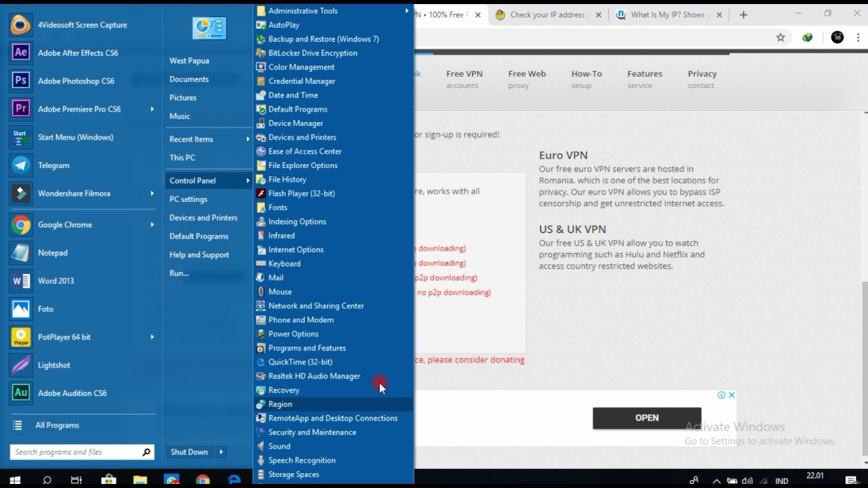The image size is (868, 488).
Task: Open new Chrome tab with plus button
Action: (743, 15)
